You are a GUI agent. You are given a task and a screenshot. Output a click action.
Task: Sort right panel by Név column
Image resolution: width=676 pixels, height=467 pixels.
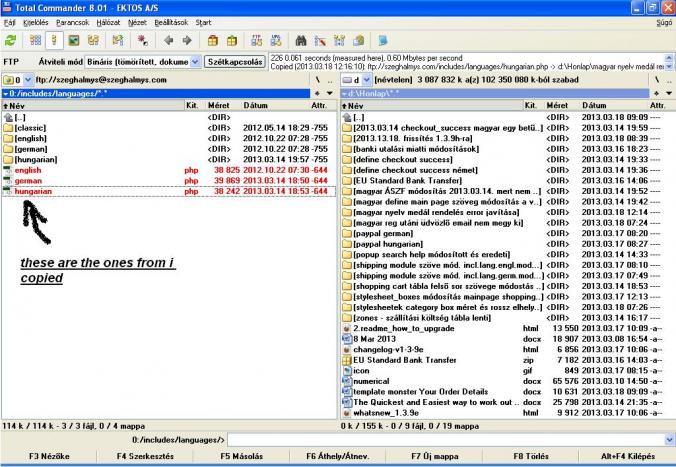pos(432,106)
